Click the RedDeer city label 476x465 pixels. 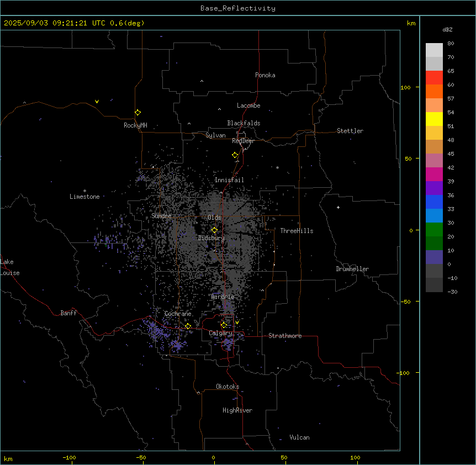(243, 141)
